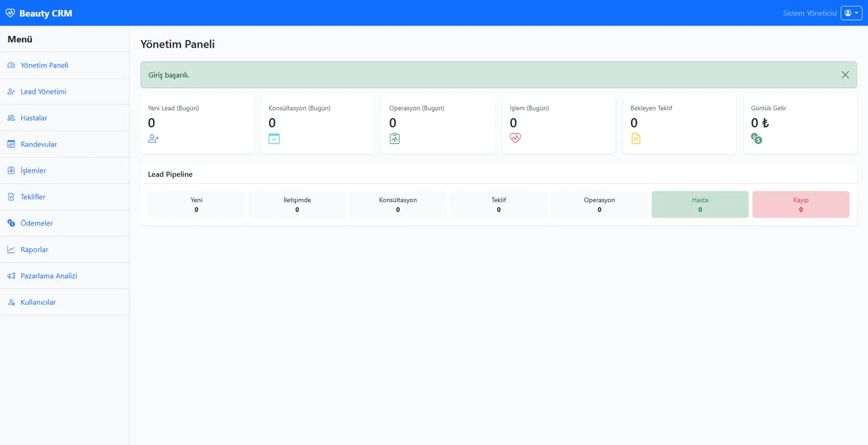Click the Ödemeler coin icon in sidebar
868x445 pixels.
click(11, 223)
